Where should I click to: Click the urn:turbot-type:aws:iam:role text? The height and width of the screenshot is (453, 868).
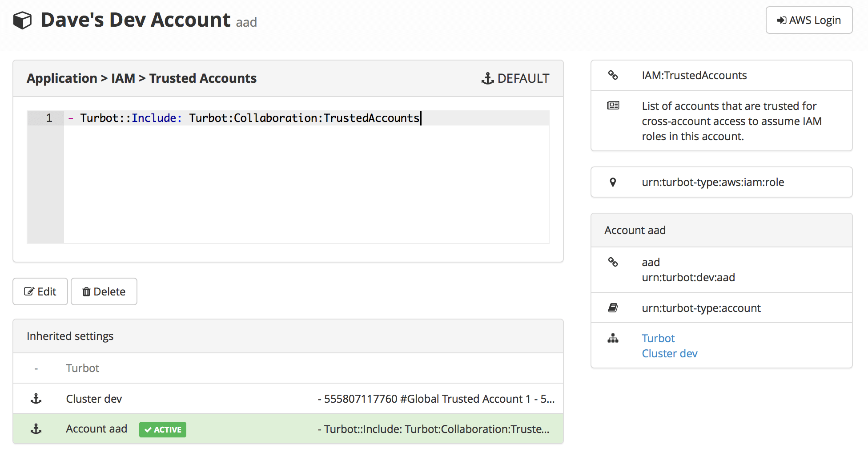713,182
